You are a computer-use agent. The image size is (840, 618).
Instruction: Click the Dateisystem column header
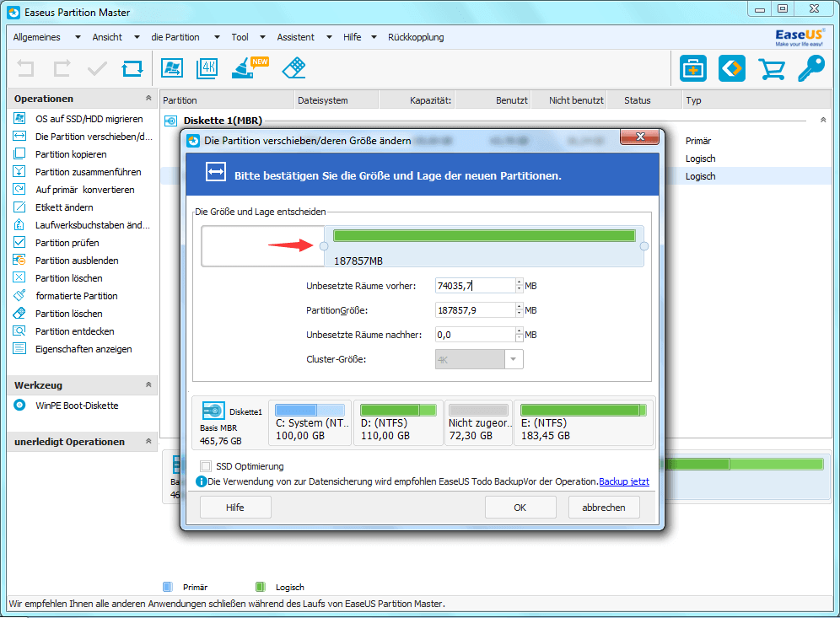pos(337,100)
